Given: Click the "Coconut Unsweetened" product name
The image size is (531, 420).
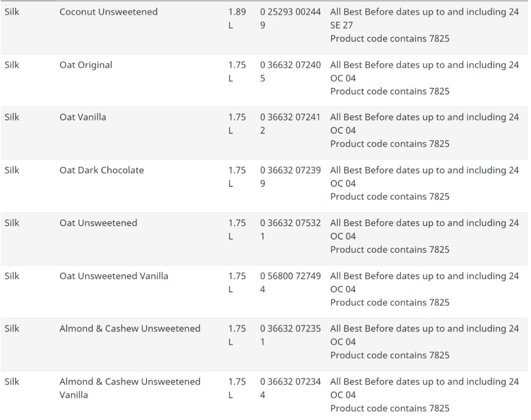Looking at the screenshot, I should coord(109,12).
